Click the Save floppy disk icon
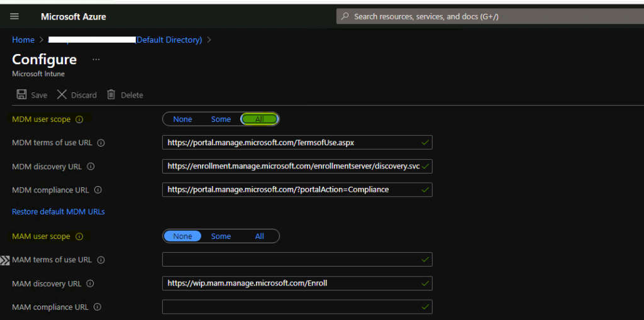 point(21,94)
